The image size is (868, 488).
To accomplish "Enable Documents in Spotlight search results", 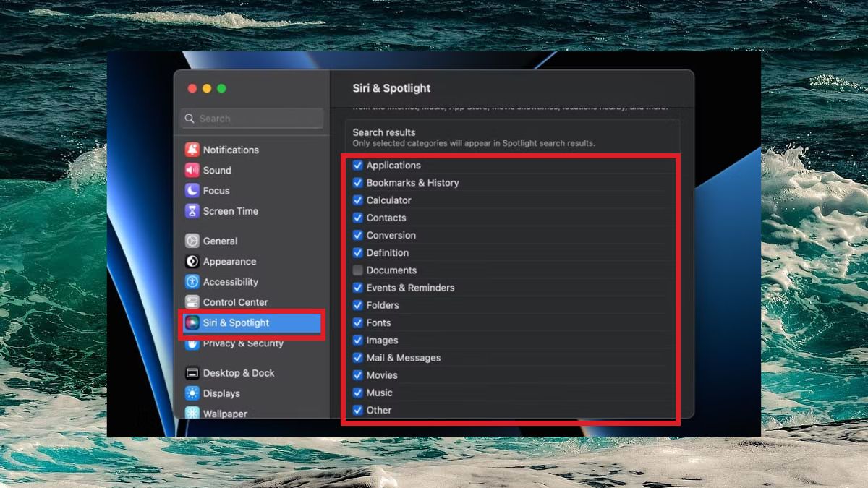I will [357, 270].
